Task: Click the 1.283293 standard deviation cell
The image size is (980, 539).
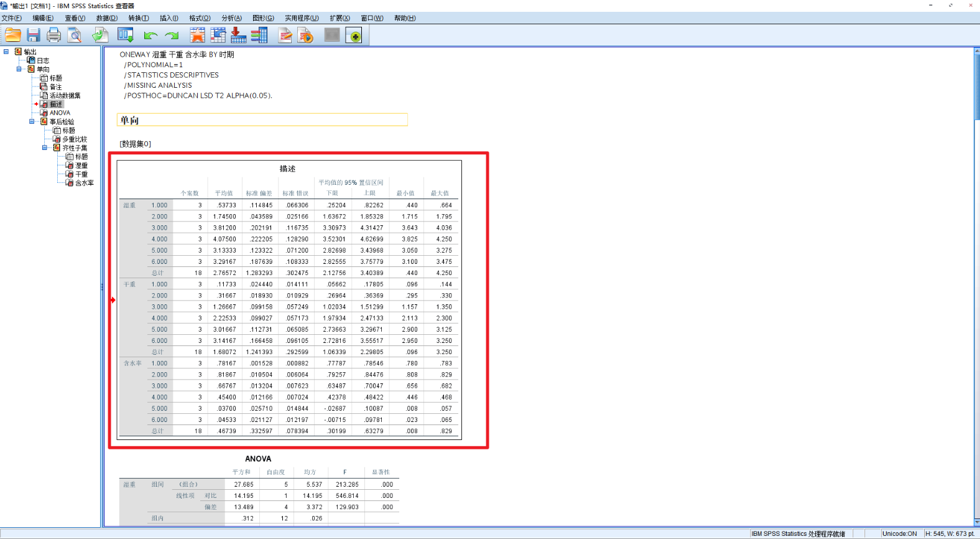Action: [259, 273]
